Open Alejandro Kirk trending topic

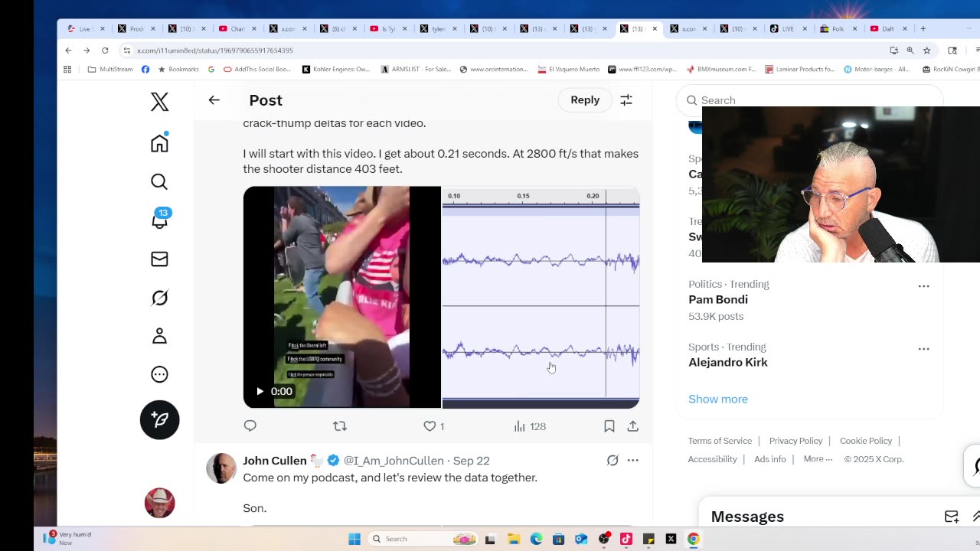(727, 362)
